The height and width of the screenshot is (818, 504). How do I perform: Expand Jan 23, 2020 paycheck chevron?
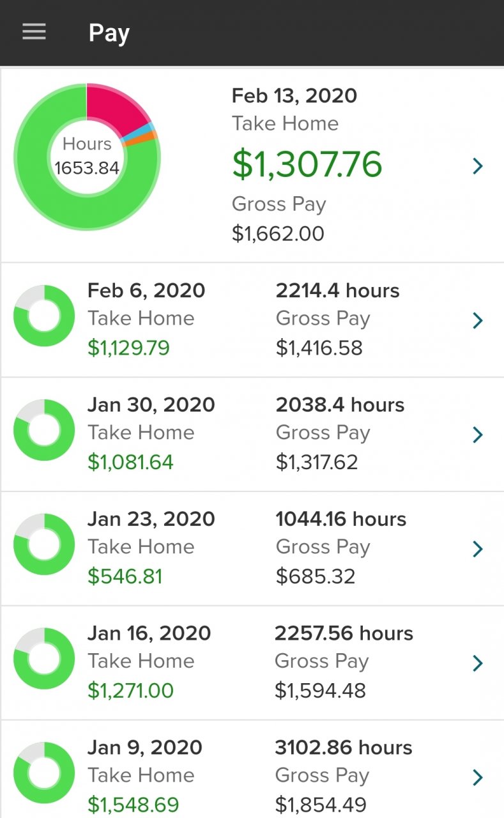pos(477,548)
